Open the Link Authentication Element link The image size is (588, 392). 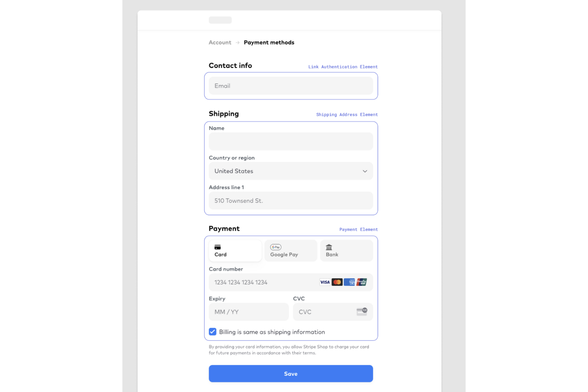[x=342, y=66]
